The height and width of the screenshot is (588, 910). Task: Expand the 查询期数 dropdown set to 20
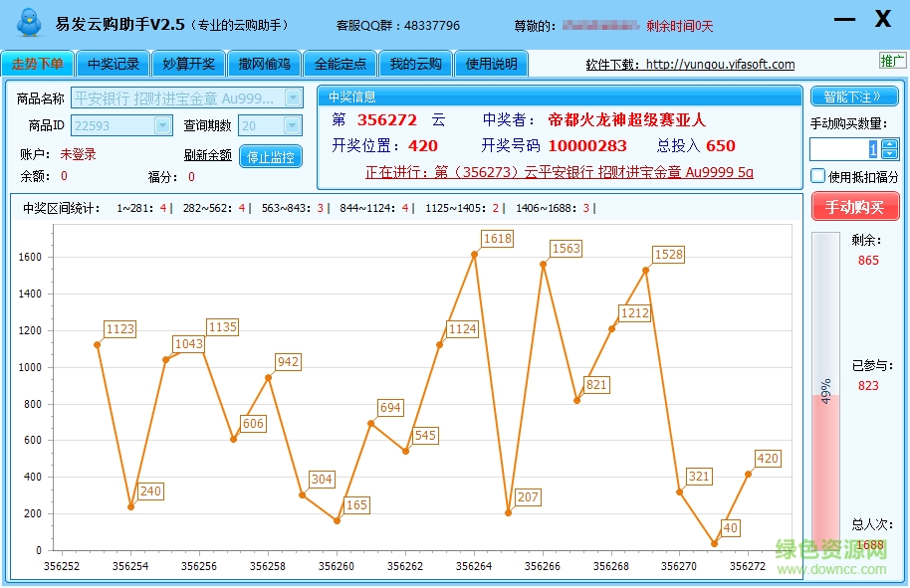pyautogui.click(x=293, y=126)
